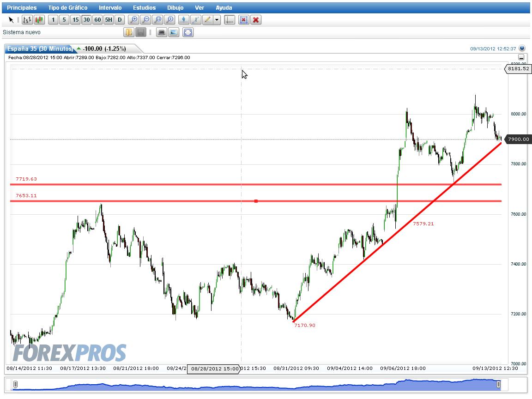532x399 pixels.
Task: Switch to the daily D interval
Action: pos(120,20)
